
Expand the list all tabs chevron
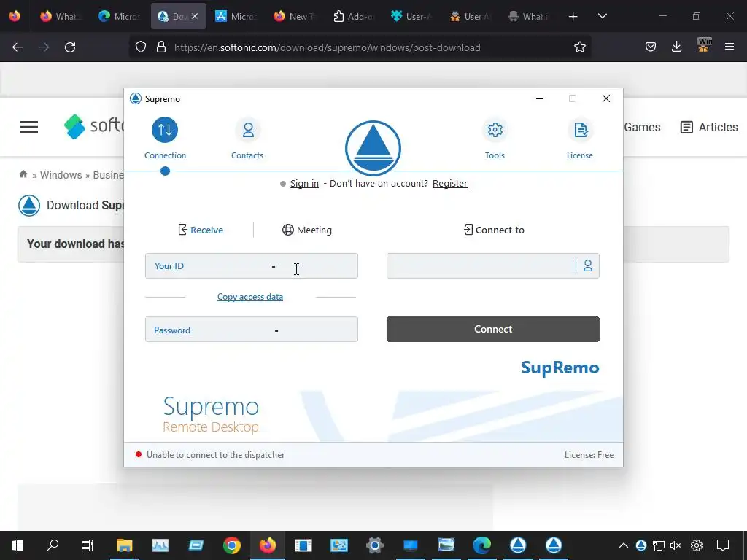pos(602,17)
